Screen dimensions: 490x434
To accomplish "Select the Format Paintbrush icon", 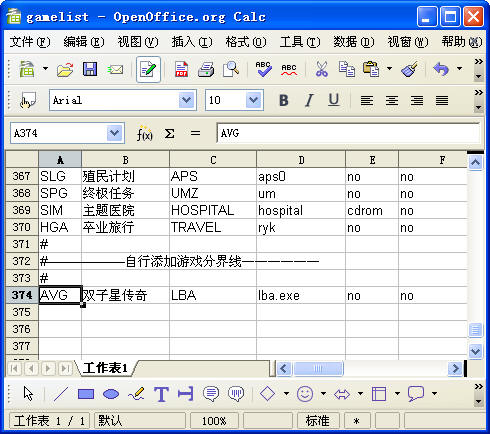I will [410, 69].
